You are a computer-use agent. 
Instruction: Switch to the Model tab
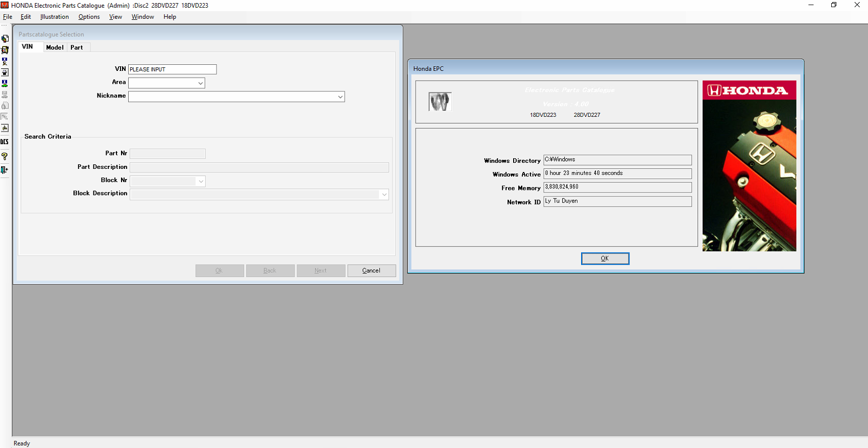[x=55, y=47]
